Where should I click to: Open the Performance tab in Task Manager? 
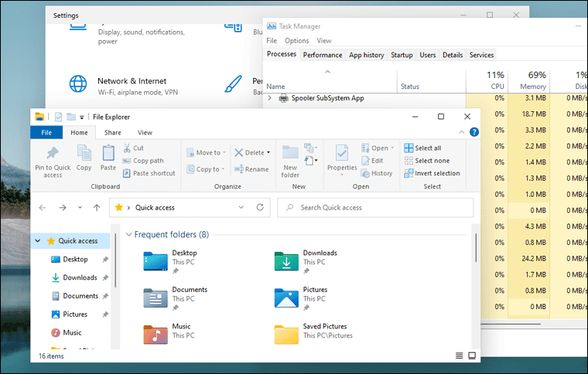click(323, 55)
